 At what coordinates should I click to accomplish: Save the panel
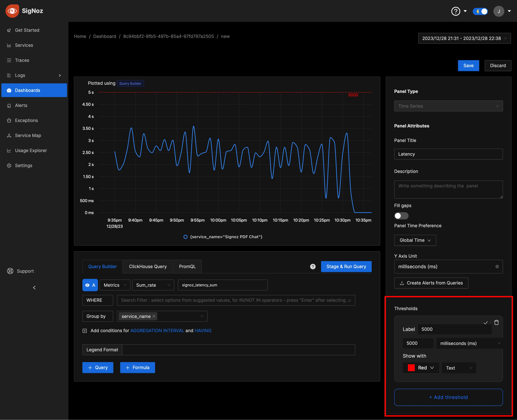(x=468, y=66)
